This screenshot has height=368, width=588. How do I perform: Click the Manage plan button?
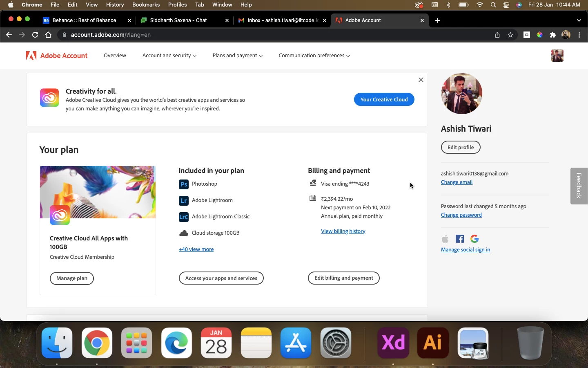pos(72,278)
